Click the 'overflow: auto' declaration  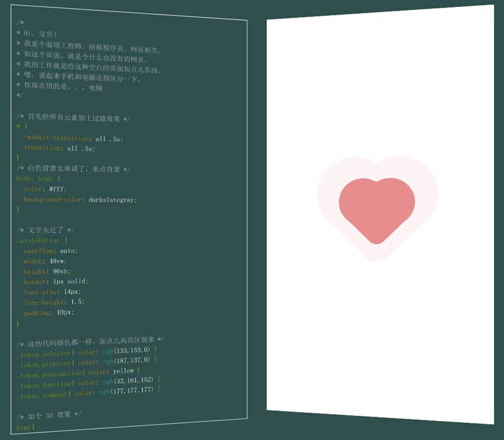[51, 251]
